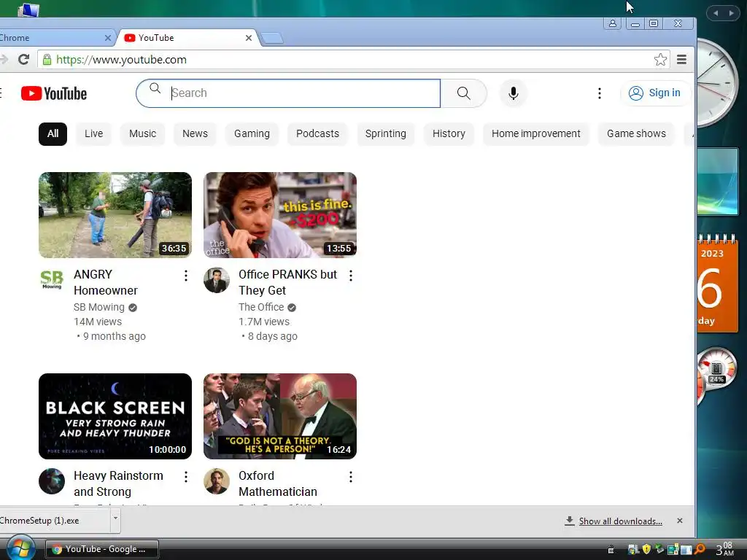Select the News filter chip

pos(195,134)
